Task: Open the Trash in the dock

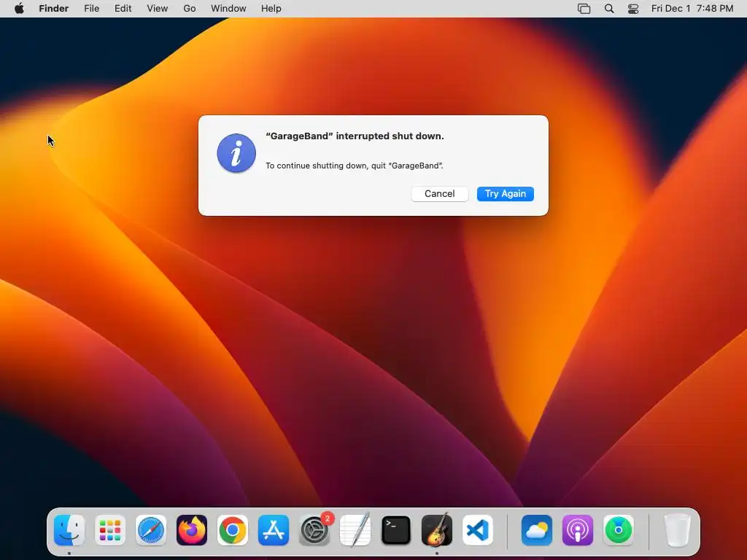Action: click(677, 530)
